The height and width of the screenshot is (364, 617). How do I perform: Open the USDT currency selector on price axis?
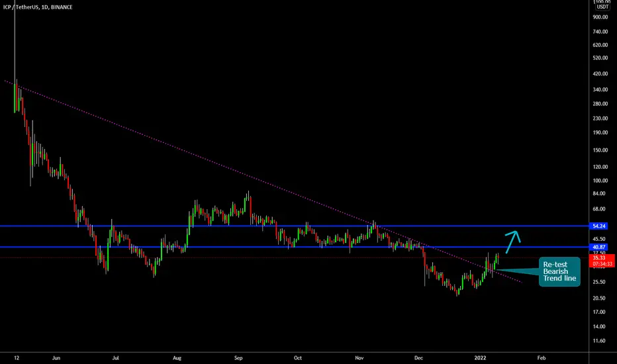click(x=602, y=7)
